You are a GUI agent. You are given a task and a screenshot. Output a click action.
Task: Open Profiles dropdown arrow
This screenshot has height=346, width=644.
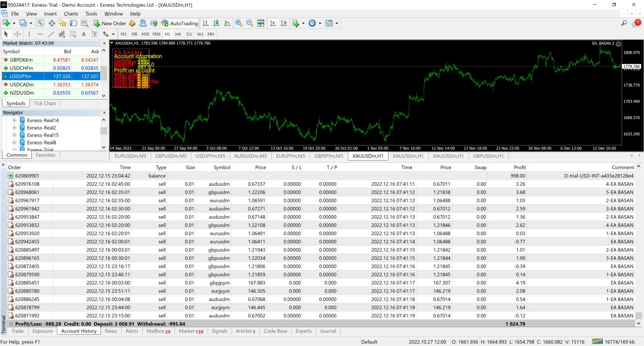(x=31, y=23)
